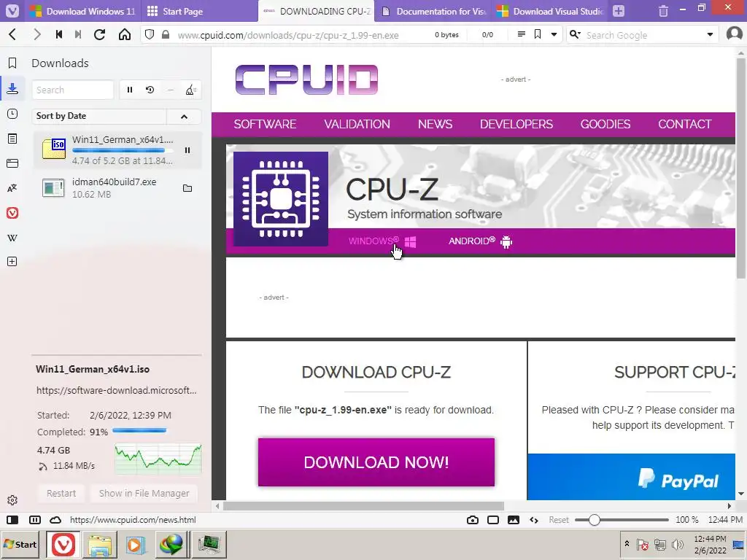Open the Translate panel
Image resolution: width=747 pixels, height=560 pixels.
coord(12,188)
